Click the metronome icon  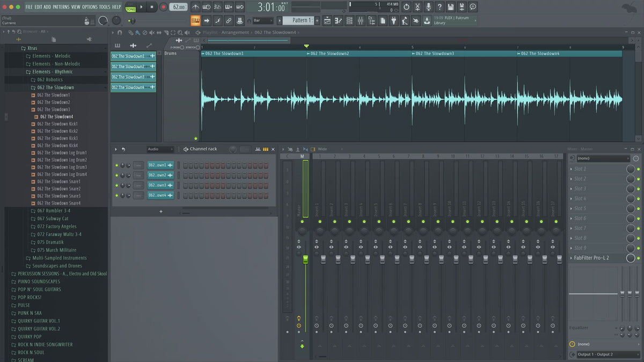(195, 7)
